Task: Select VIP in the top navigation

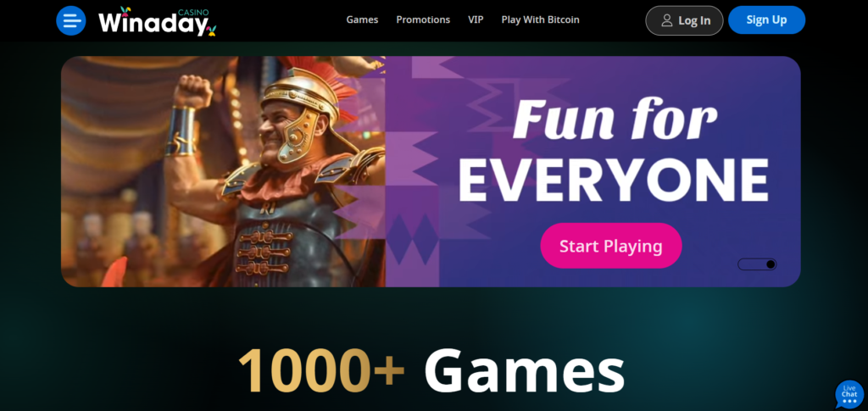Action: point(476,19)
